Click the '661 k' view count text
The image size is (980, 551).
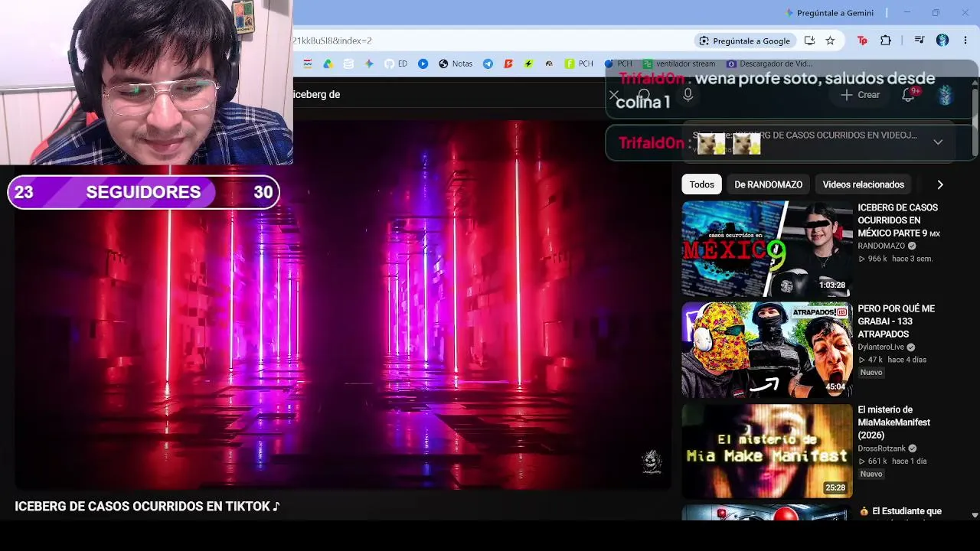click(877, 461)
